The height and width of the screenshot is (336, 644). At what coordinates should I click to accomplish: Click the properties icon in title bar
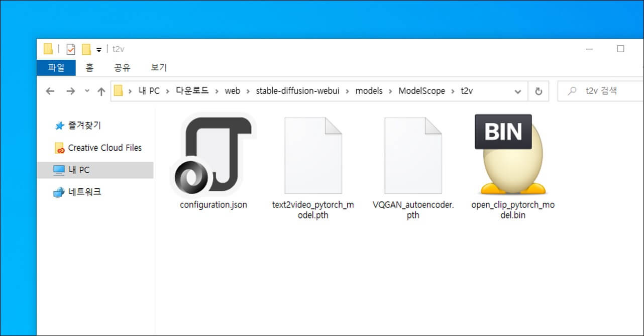pyautogui.click(x=71, y=49)
